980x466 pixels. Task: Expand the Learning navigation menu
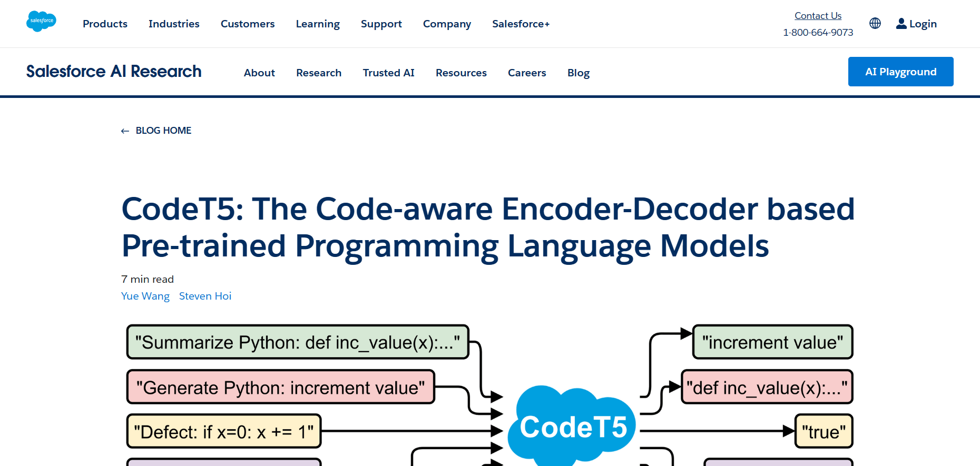pyautogui.click(x=318, y=24)
